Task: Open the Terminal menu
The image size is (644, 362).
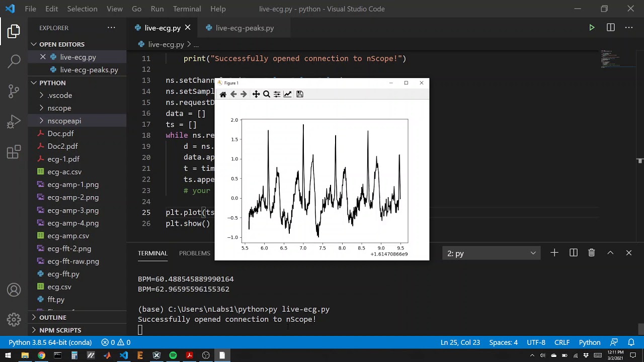Action: coord(187,9)
